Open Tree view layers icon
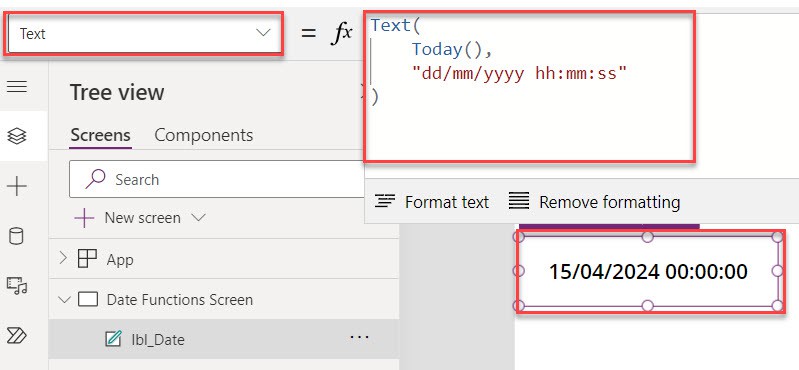This screenshot has width=799, height=370. coord(17,136)
